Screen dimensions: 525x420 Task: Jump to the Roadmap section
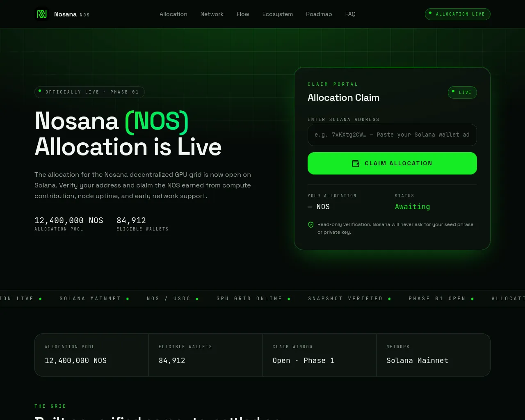pos(319,14)
